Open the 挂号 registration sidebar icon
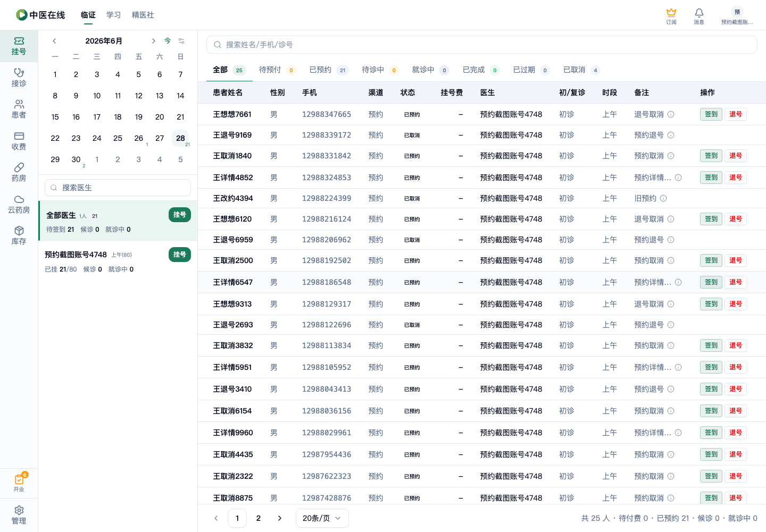 point(19,46)
